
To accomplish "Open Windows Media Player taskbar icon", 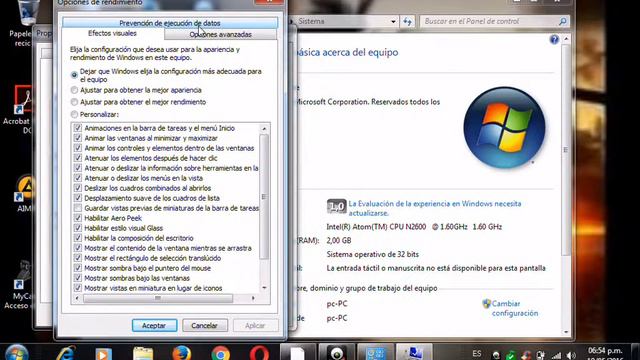I will [103, 353].
